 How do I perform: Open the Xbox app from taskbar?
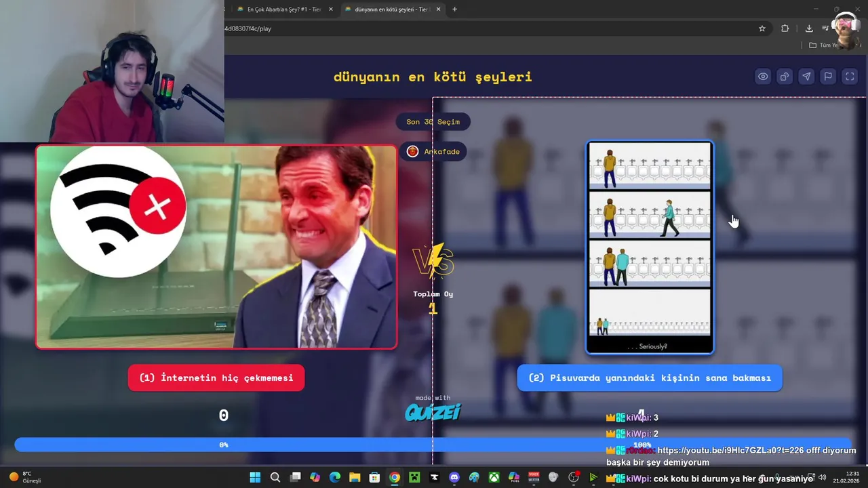(494, 477)
